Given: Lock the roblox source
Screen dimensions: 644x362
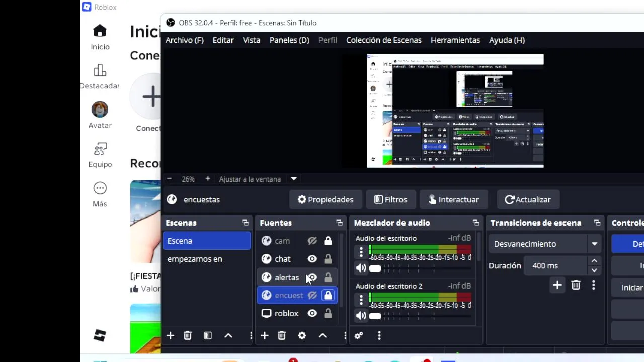Looking at the screenshot, I should 328,313.
